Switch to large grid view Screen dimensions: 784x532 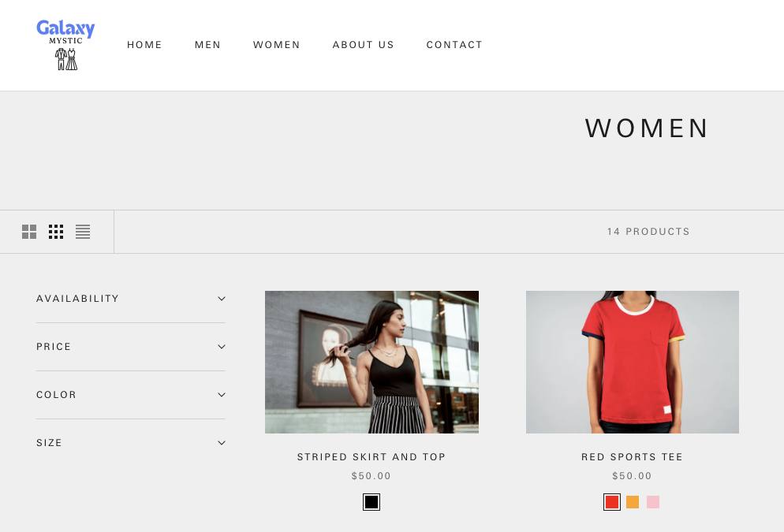click(x=29, y=232)
